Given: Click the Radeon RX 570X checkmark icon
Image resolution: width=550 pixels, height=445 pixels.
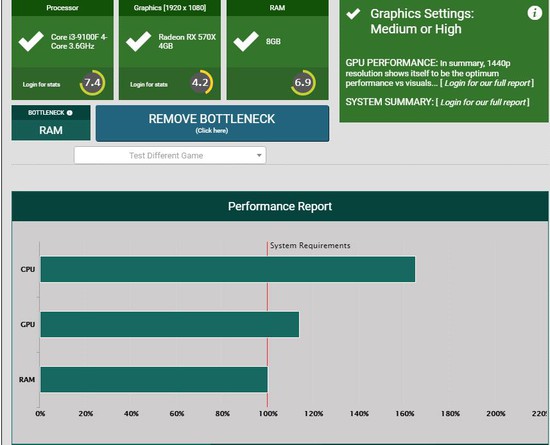Looking at the screenshot, I should click(x=139, y=41).
